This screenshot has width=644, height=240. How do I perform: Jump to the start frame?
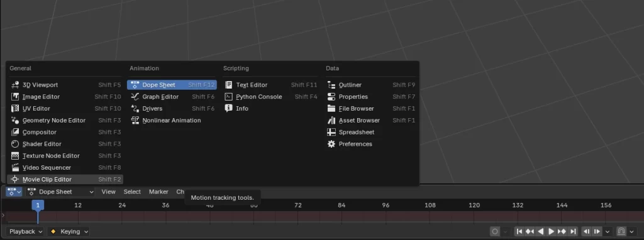(519, 231)
